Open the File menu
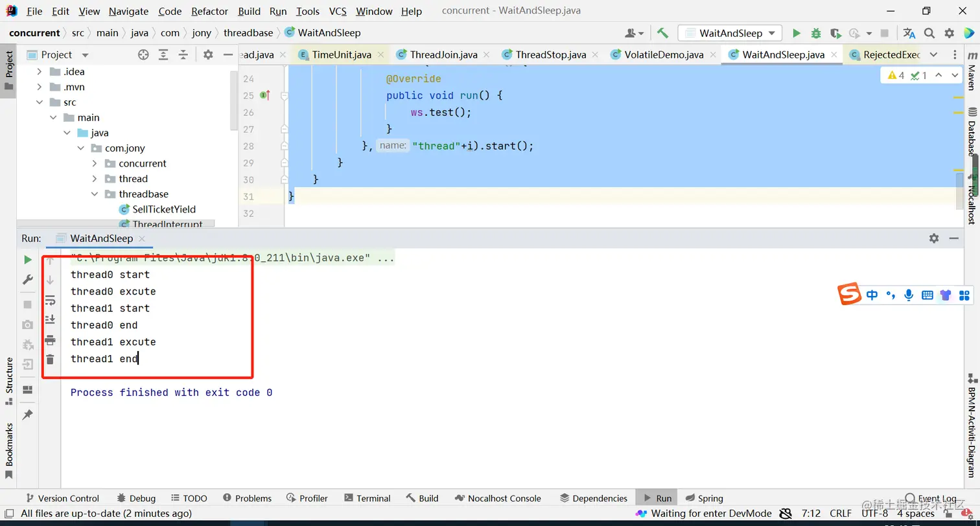 (x=34, y=11)
